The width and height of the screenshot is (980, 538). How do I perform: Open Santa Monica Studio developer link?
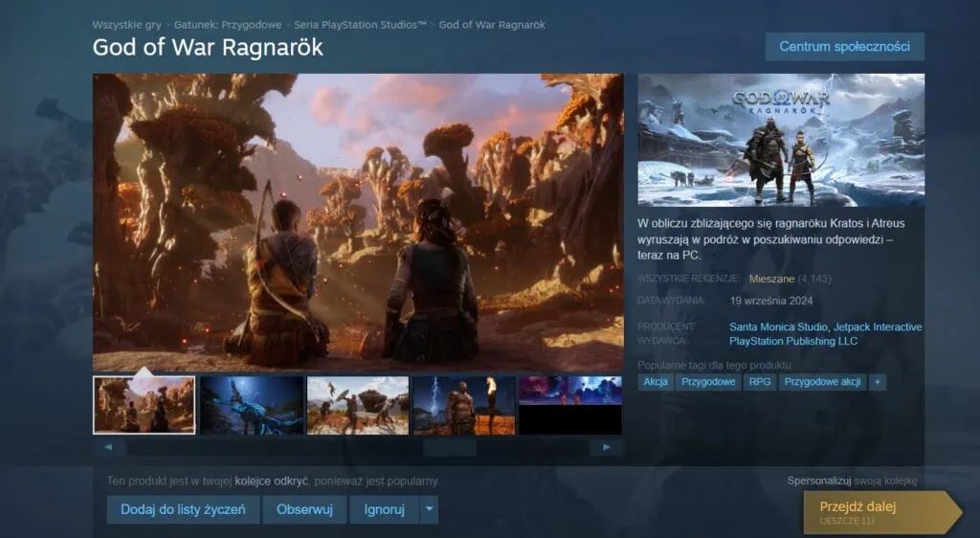[778, 326]
